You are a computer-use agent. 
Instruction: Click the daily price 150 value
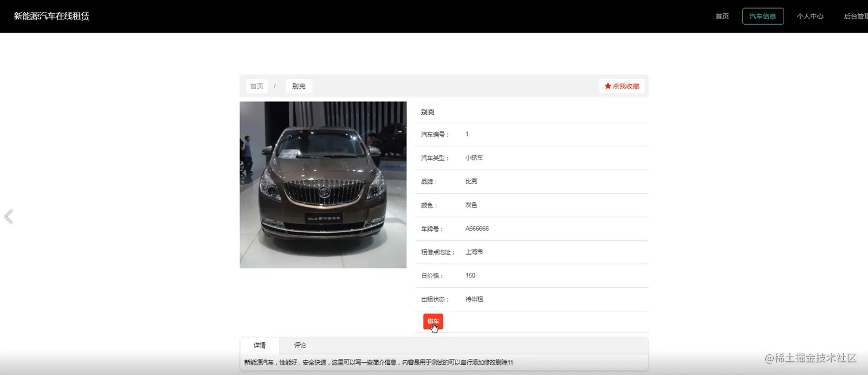click(x=470, y=275)
